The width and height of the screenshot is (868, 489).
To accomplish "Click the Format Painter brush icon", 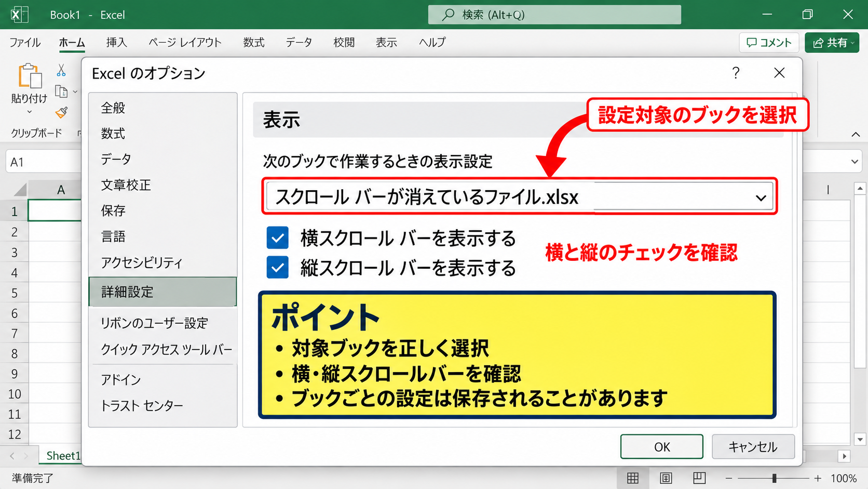I will tap(61, 112).
